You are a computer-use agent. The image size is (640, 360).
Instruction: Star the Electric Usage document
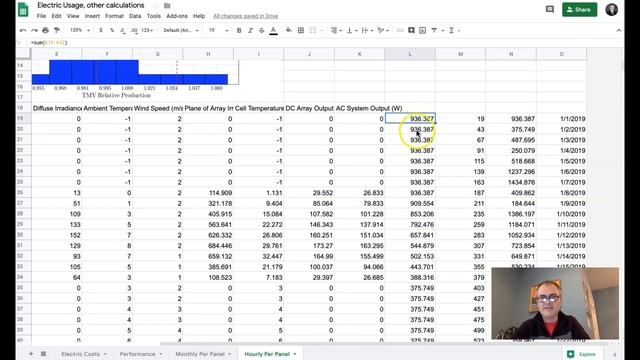click(156, 6)
